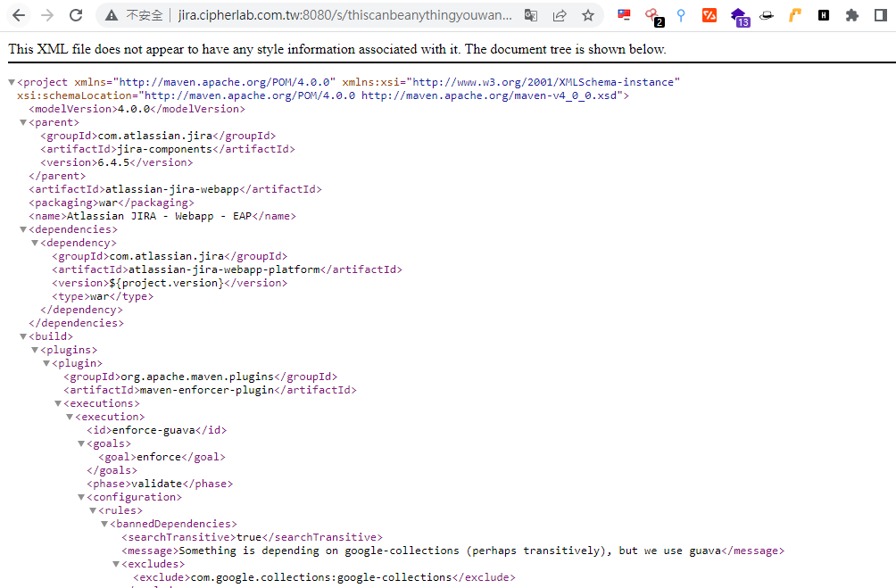Click the blue pin extension icon

click(x=681, y=15)
